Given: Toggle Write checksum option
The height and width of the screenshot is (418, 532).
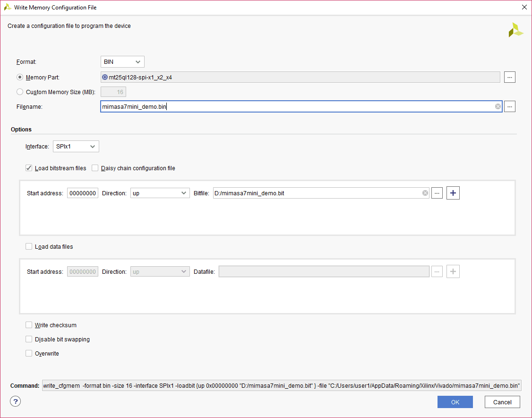Looking at the screenshot, I should click(29, 325).
